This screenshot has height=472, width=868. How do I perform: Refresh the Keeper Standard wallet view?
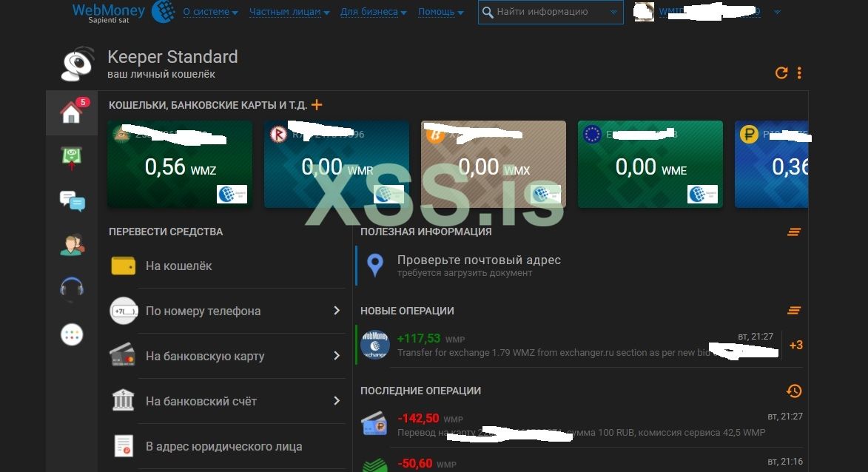point(781,73)
